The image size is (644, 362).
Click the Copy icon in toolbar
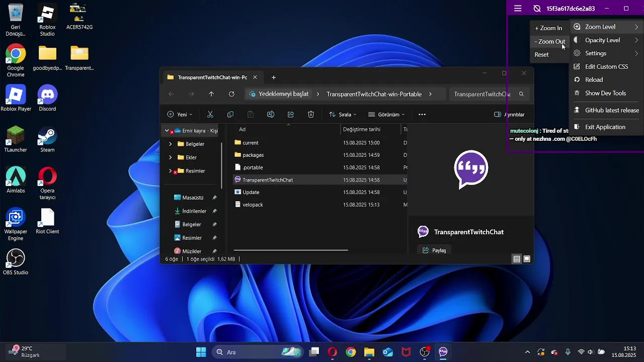click(230, 115)
